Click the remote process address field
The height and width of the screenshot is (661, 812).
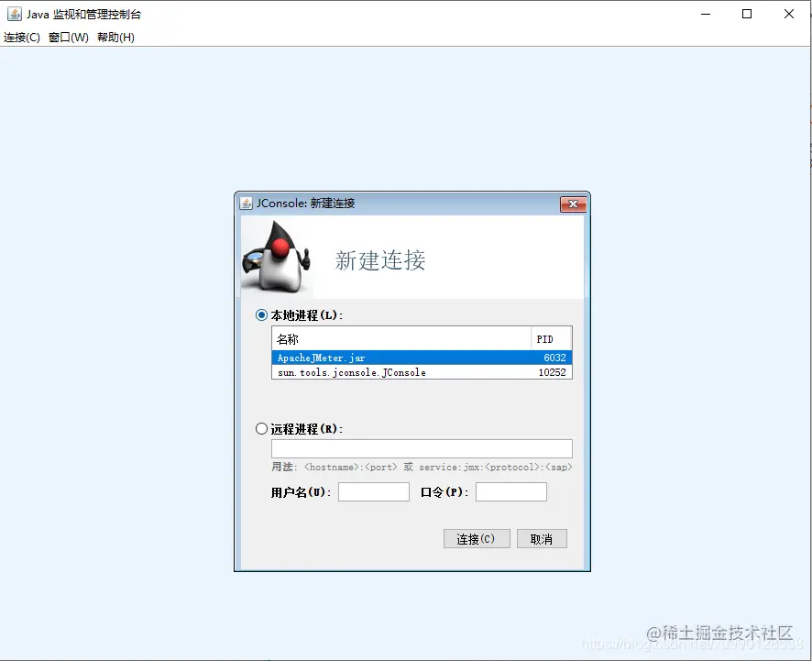coord(422,448)
